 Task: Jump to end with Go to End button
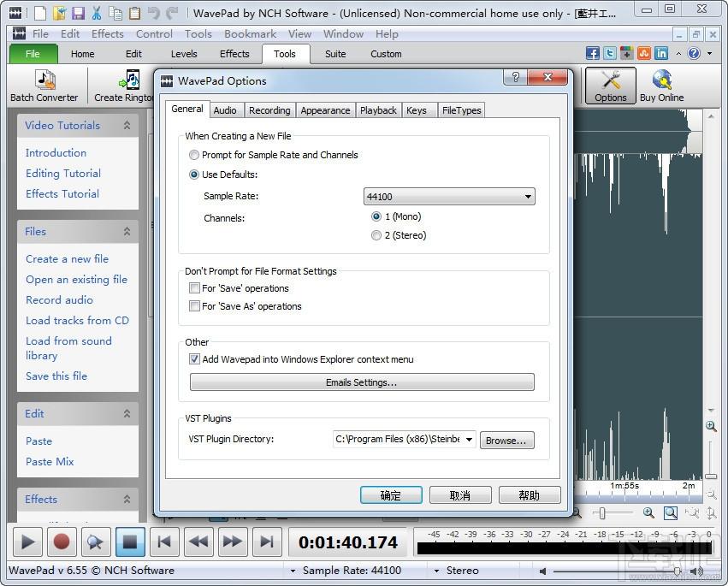267,542
